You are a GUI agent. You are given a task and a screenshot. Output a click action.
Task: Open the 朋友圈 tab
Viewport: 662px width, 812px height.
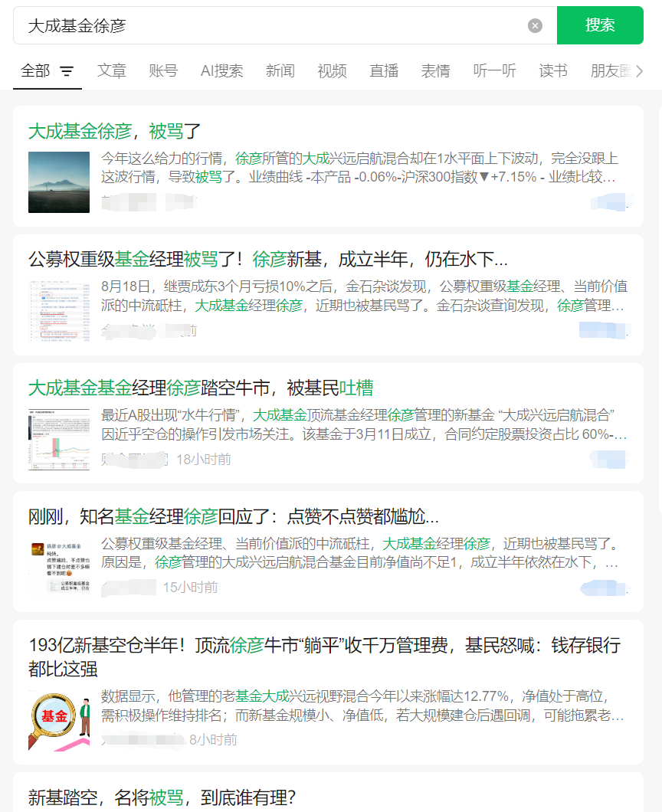coord(610,71)
